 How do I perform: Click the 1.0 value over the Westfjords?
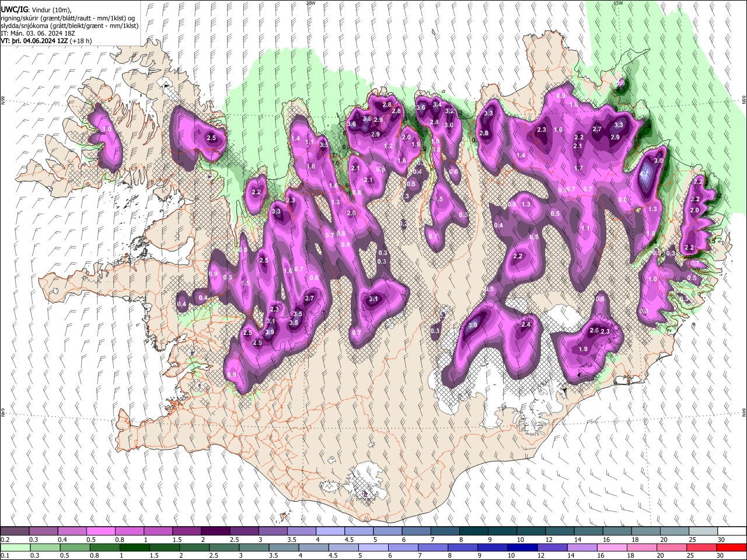[x=107, y=129]
